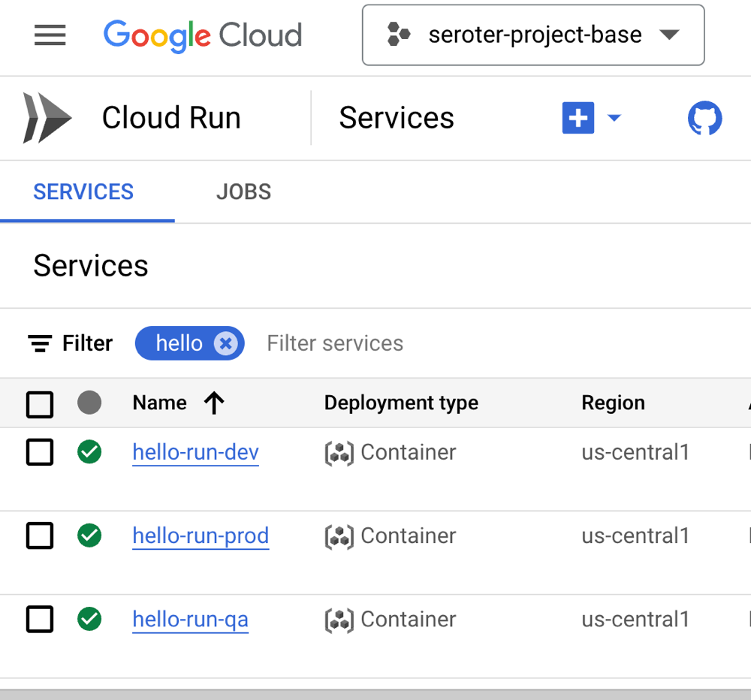
Task: Click the green status check for hello-run-dev
Action: pyautogui.click(x=89, y=452)
